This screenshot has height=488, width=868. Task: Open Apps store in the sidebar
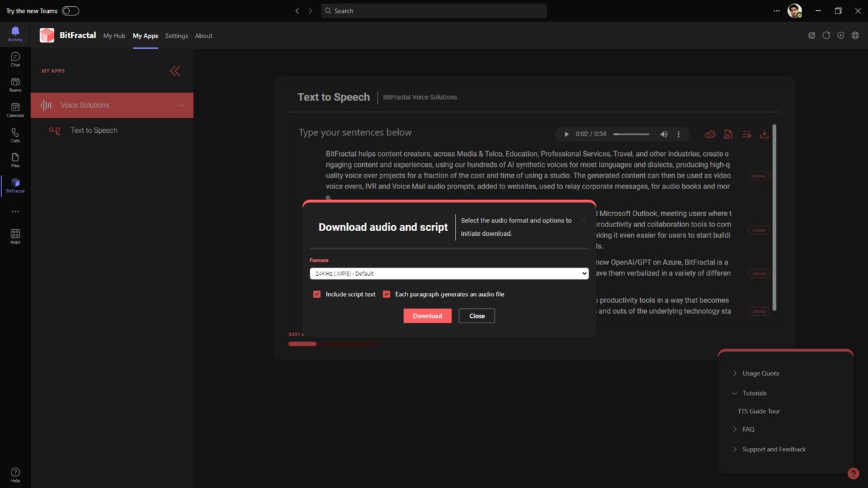(15, 237)
